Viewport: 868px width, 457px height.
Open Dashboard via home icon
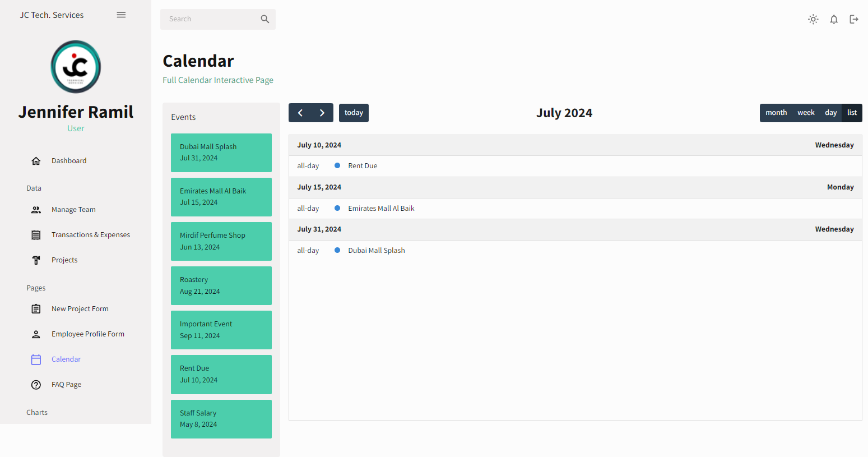pyautogui.click(x=36, y=161)
